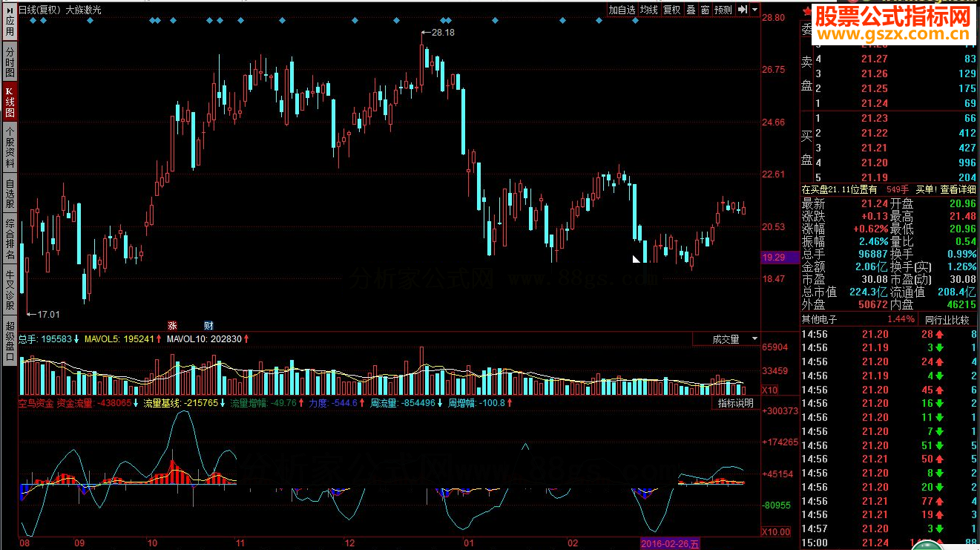The height and width of the screenshot is (550, 980).
Task: Open the chart toolbar dropdown arrow
Action: [754, 10]
